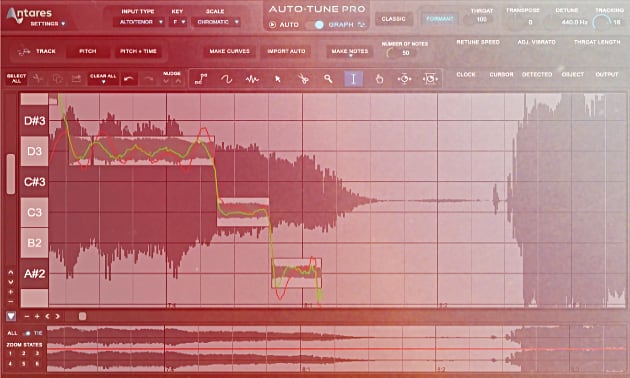
Task: Select the I-beam range selection tool
Action: [354, 79]
